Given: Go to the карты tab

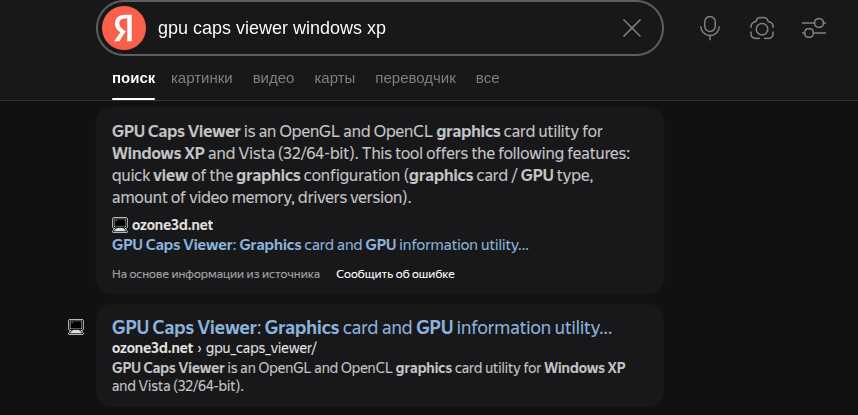Looking at the screenshot, I should coord(334,78).
